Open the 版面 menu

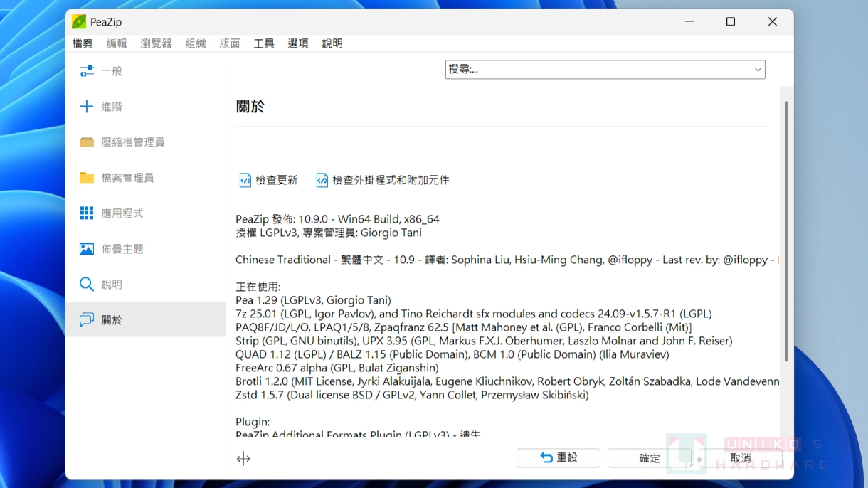tap(230, 43)
